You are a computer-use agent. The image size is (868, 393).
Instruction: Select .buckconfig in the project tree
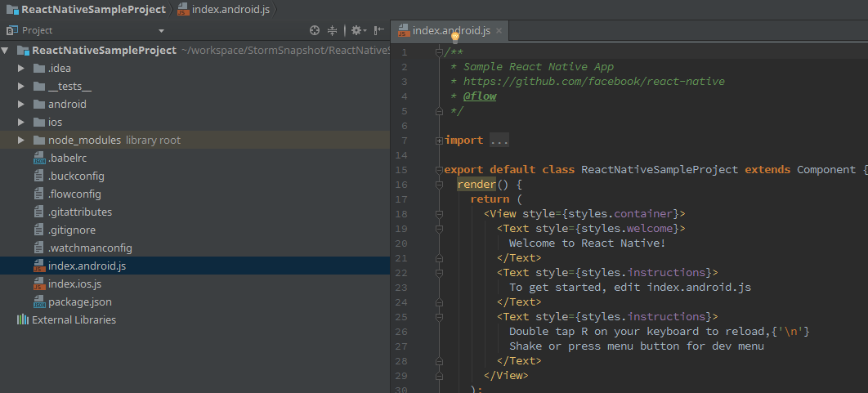coord(76,176)
